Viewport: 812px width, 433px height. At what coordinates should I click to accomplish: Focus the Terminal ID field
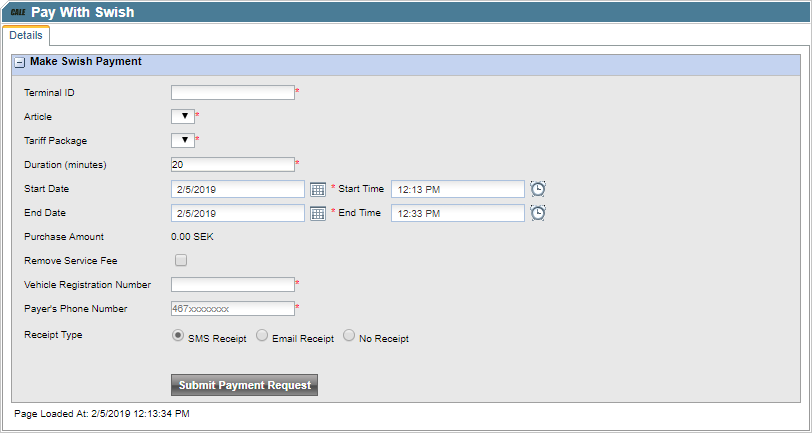(x=233, y=93)
